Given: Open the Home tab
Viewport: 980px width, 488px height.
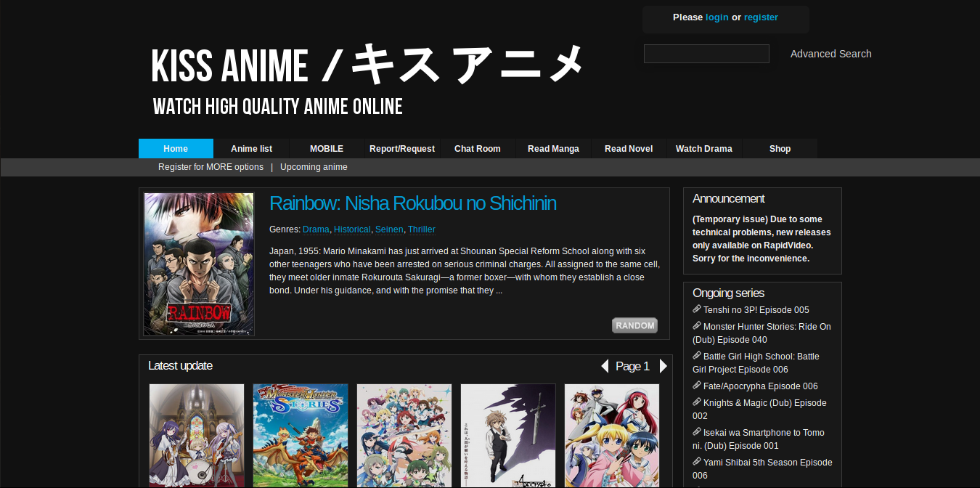Looking at the screenshot, I should point(176,148).
